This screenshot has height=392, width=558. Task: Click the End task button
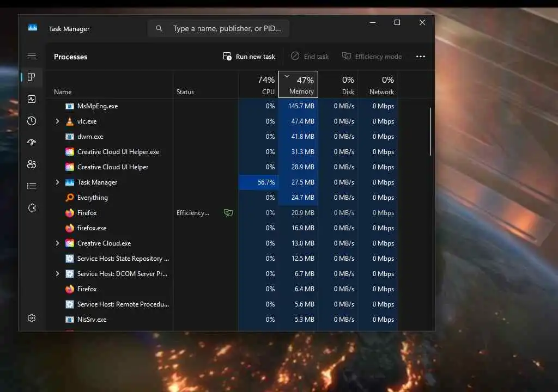[x=310, y=57]
